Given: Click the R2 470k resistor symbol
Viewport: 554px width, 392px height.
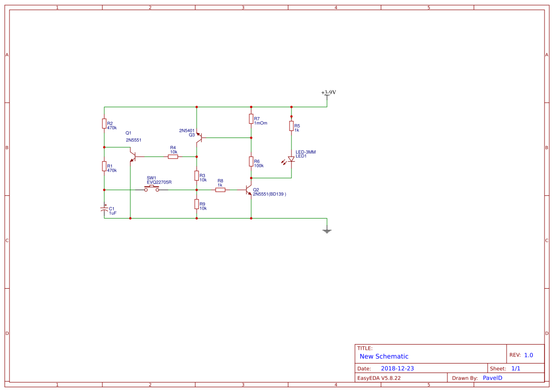Looking at the screenshot, I should [x=104, y=123].
